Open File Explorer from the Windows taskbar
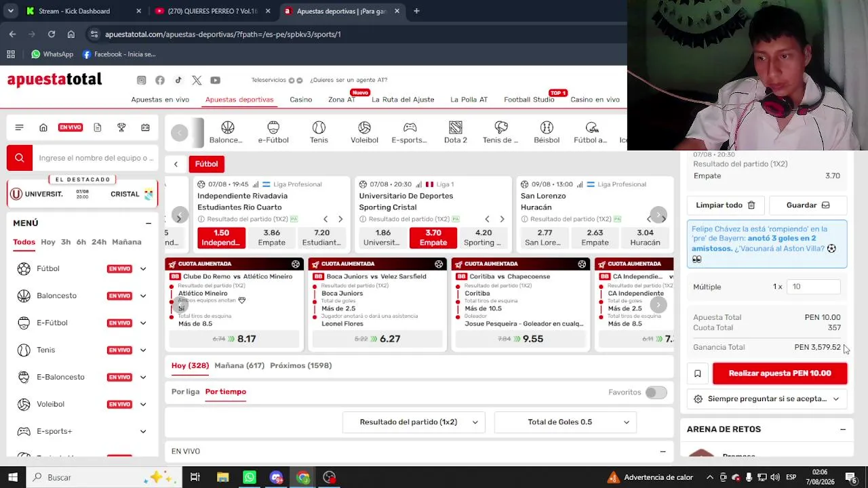The width and height of the screenshot is (868, 488). click(222, 477)
